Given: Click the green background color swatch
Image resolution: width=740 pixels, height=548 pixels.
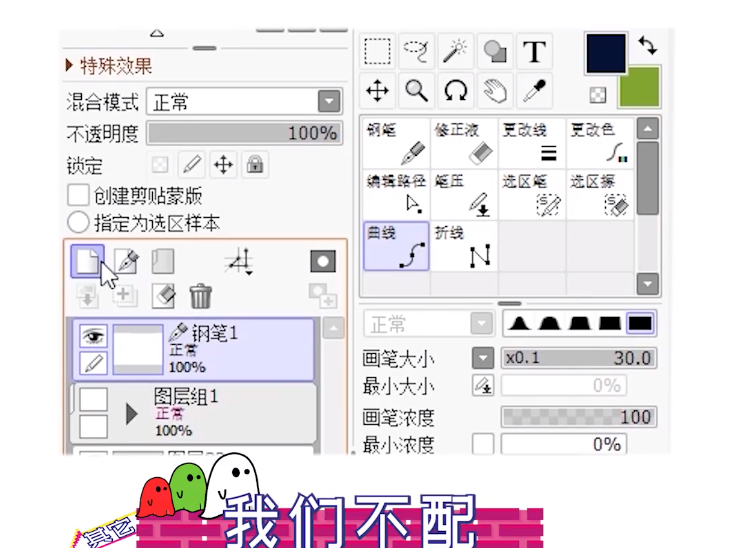Looking at the screenshot, I should pos(639,87).
